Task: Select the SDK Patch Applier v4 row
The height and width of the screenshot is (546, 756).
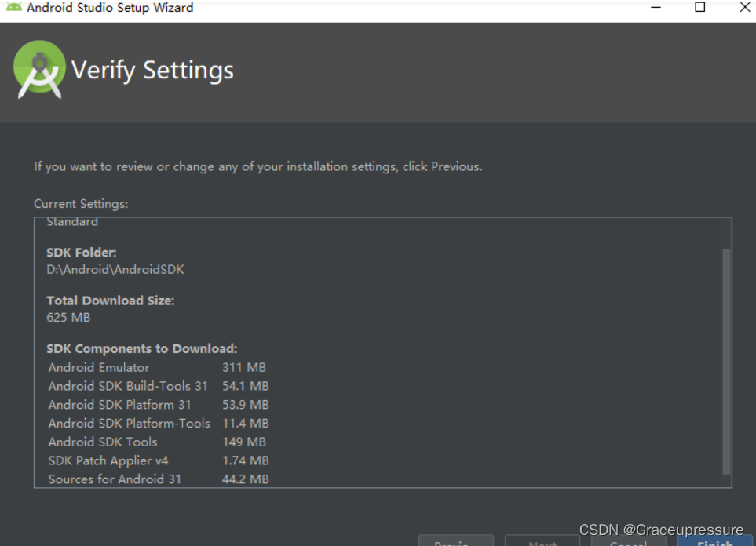Action: point(159,460)
